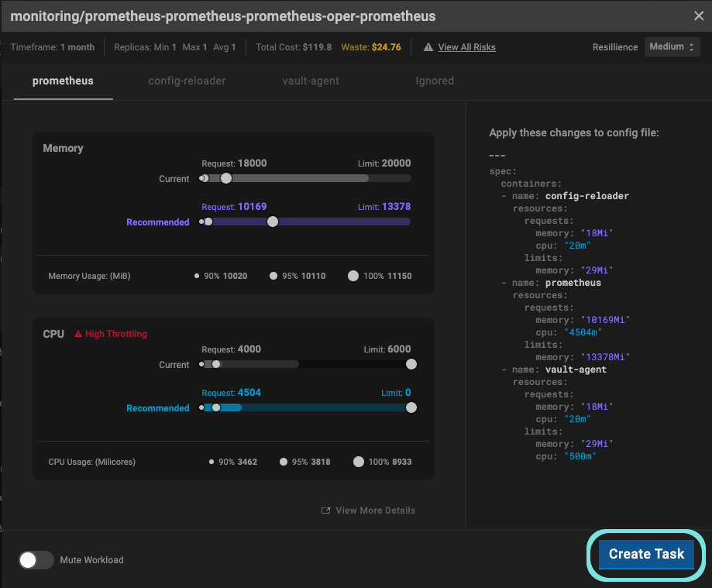Click the recommended CPU limit slider handle

pos(411,407)
